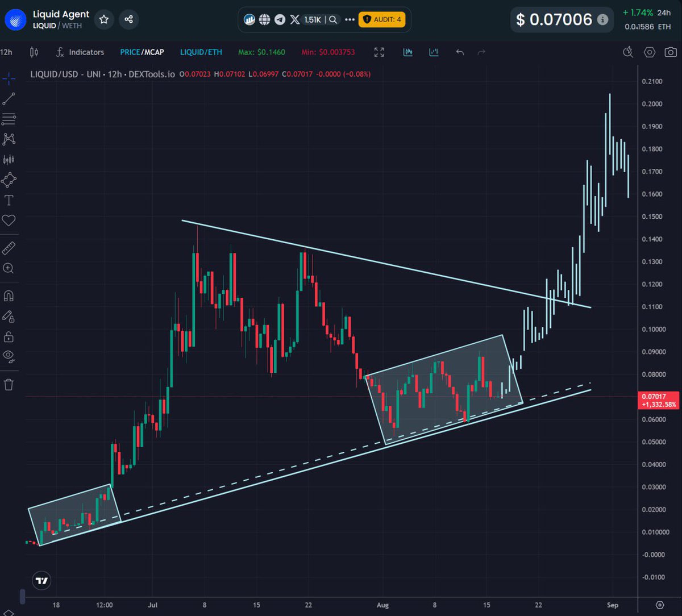The width and height of the screenshot is (682, 616).
Task: Toggle LIQUID/ETH pair denomination
Action: pos(201,52)
